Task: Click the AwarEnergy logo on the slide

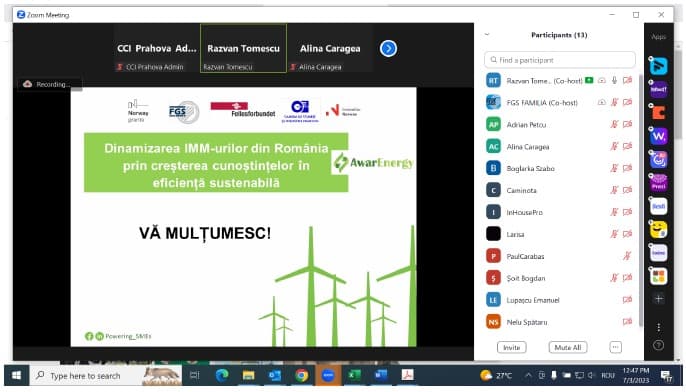Action: coord(373,163)
